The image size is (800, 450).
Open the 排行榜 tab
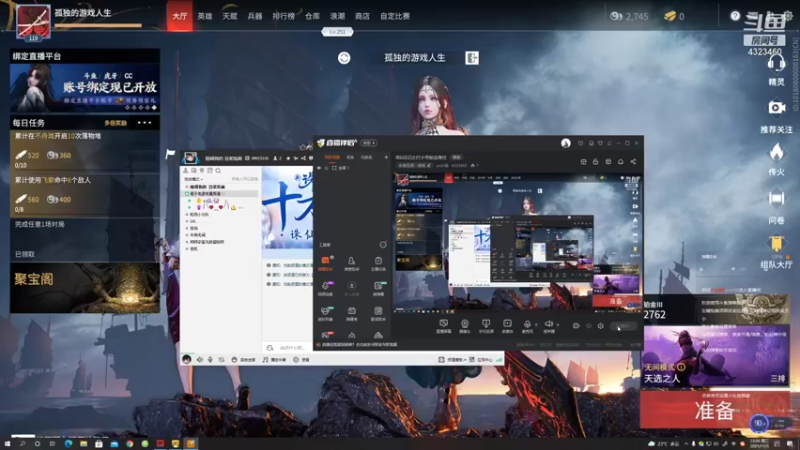pos(283,16)
